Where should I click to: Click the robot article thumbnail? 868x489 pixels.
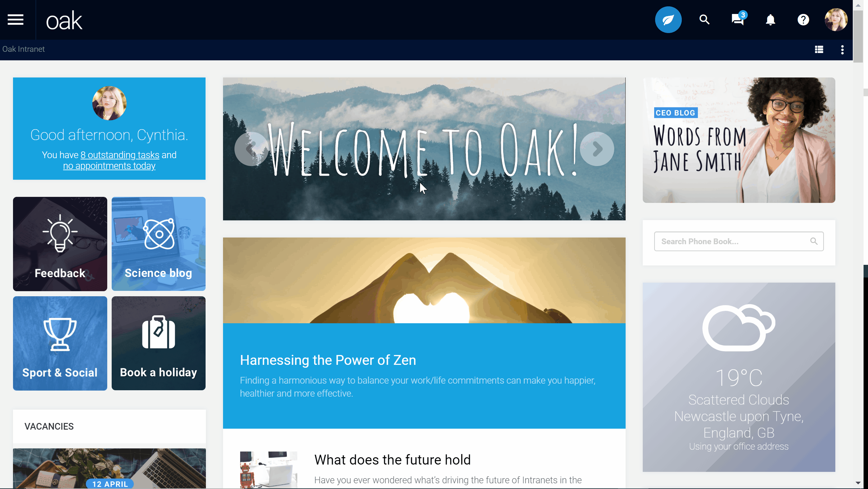269,470
